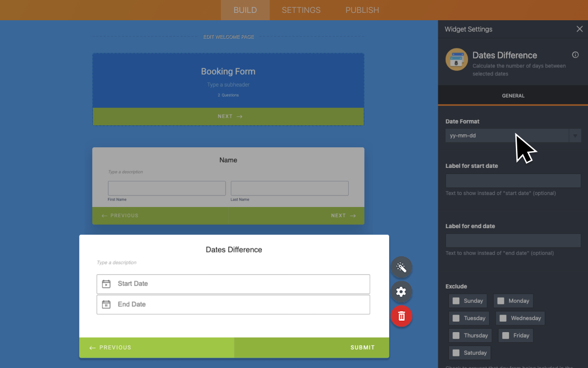Switch to the SETTINGS tab
Image resolution: width=588 pixels, height=368 pixels.
coord(301,10)
